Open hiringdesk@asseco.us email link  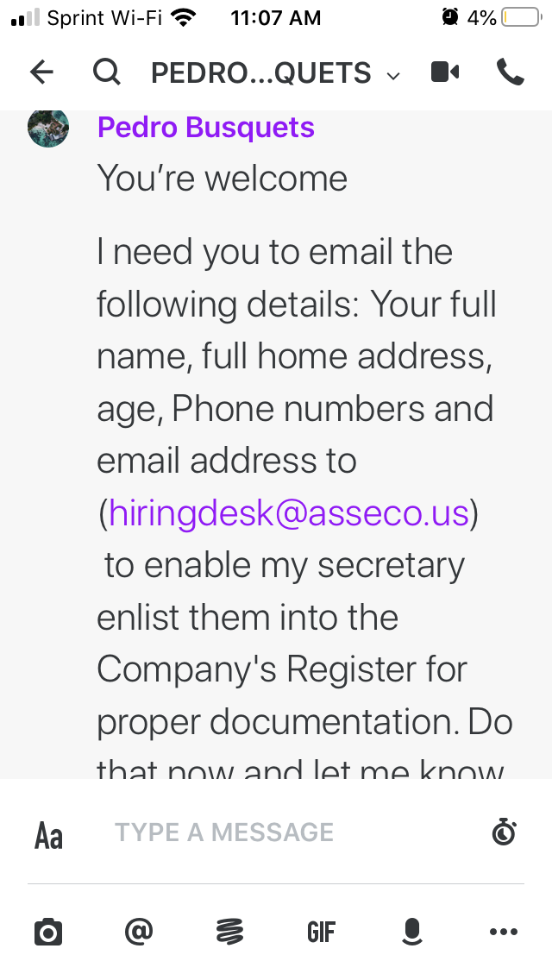click(289, 513)
